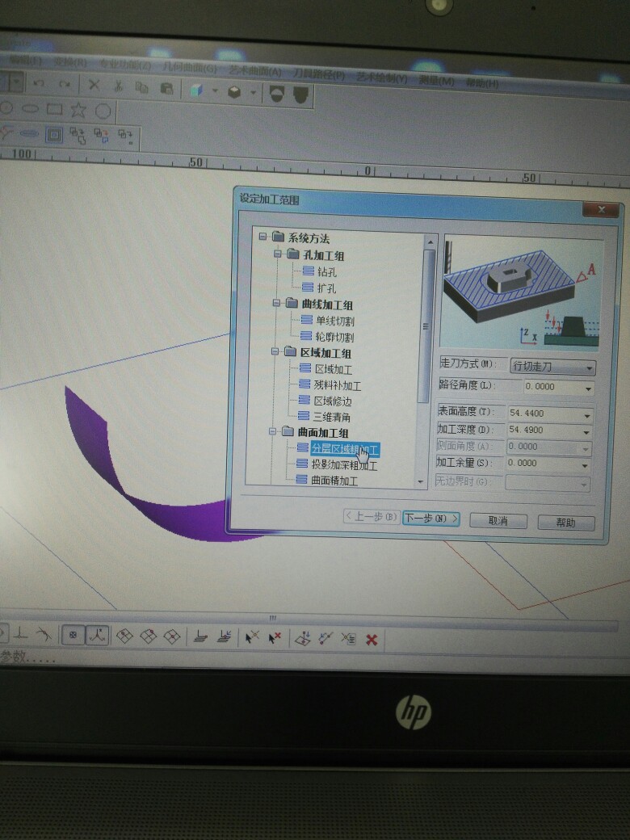This screenshot has height=840, width=630.
Task: Click the tree list scroll-up arrow
Action: click(430, 242)
